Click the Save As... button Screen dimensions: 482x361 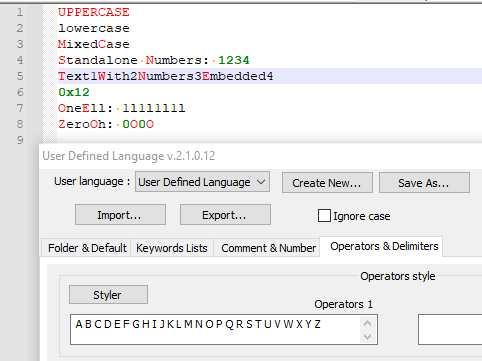(424, 183)
